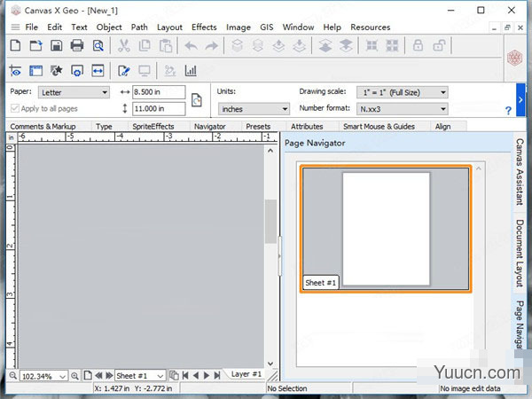Click the bar chart icon
Viewport: 532px width, 399px height.
[x=191, y=71]
